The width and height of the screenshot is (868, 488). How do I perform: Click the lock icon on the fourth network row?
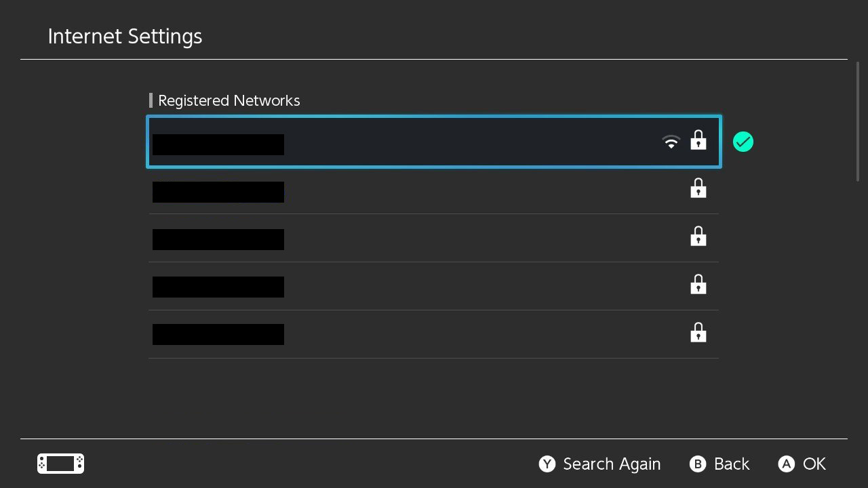coord(698,285)
